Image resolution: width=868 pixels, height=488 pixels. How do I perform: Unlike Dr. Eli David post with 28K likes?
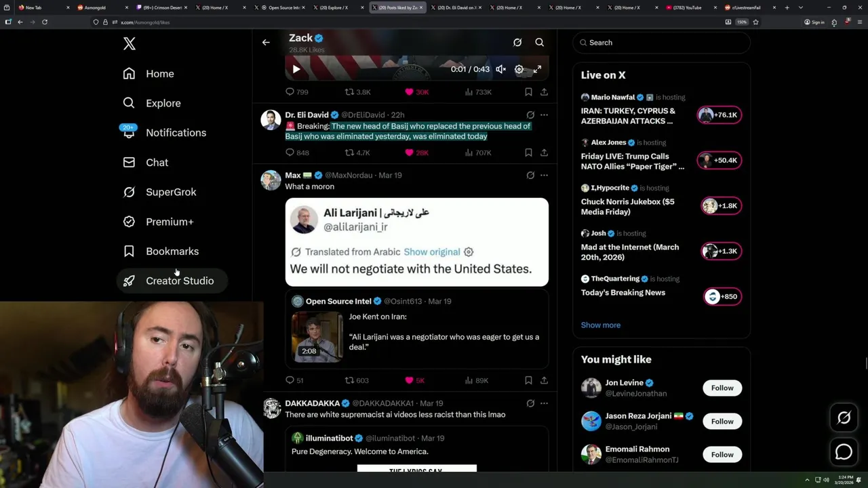point(416,153)
